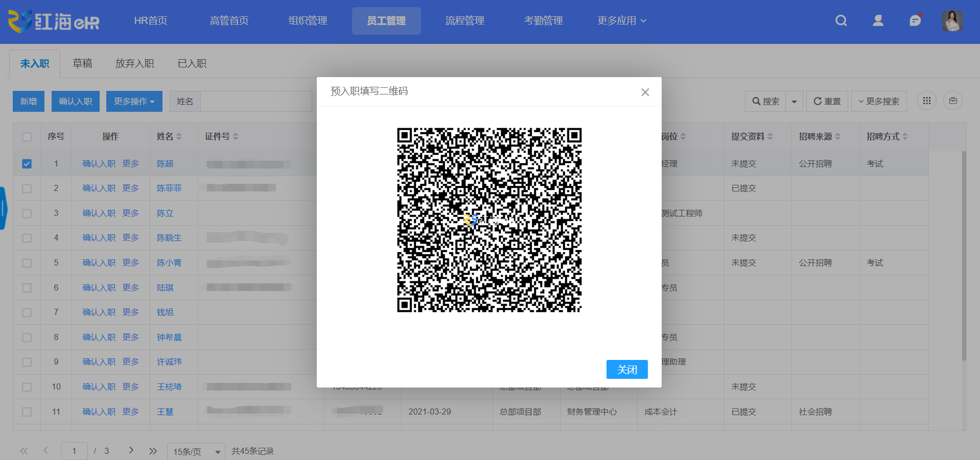Select the 未入职 tab

[x=35, y=63]
